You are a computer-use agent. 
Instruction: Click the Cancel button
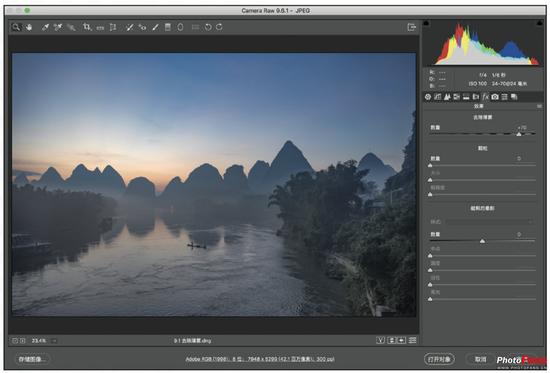[x=481, y=359]
